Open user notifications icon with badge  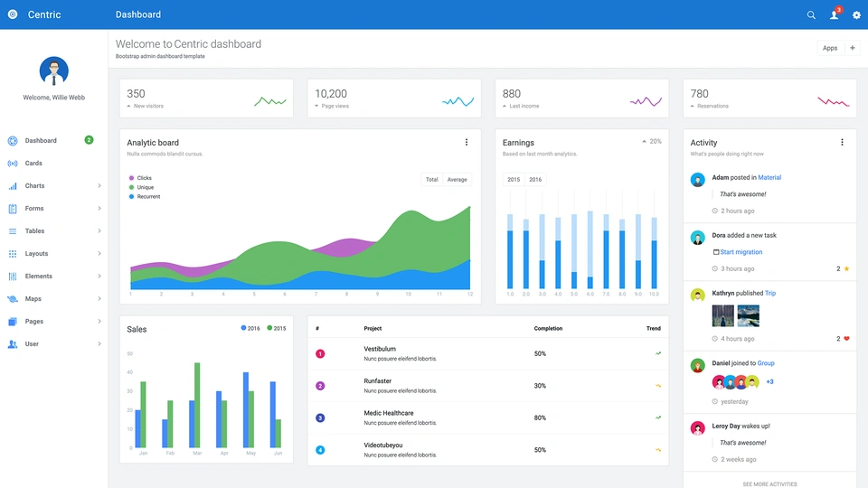click(835, 14)
